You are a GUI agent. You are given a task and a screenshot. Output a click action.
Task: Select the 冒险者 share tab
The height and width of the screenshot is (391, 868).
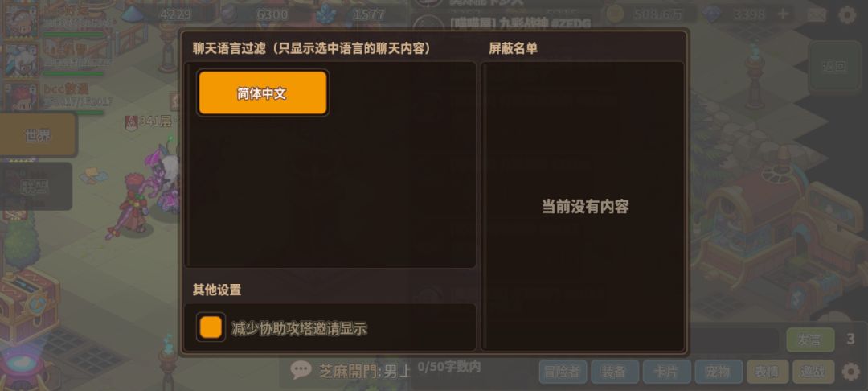(562, 372)
